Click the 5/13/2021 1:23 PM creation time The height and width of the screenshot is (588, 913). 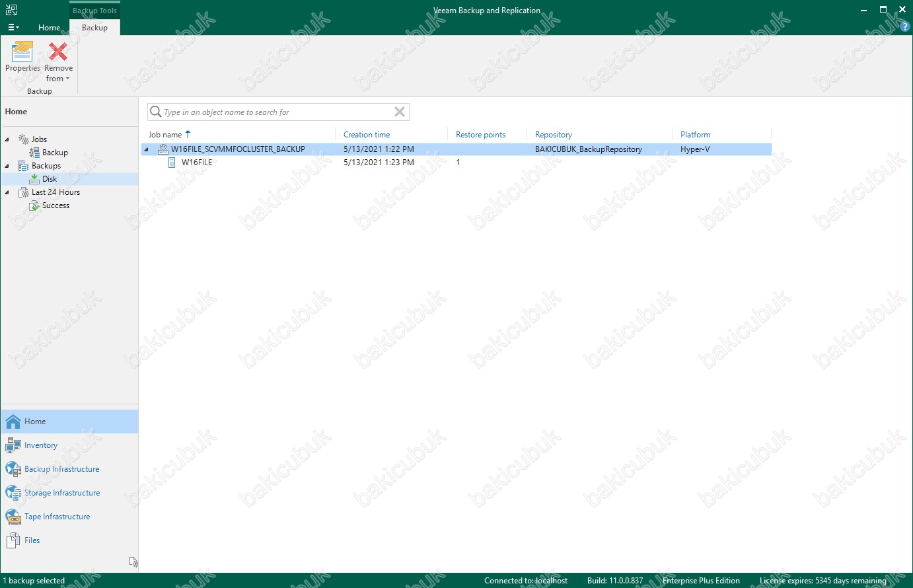click(x=379, y=163)
